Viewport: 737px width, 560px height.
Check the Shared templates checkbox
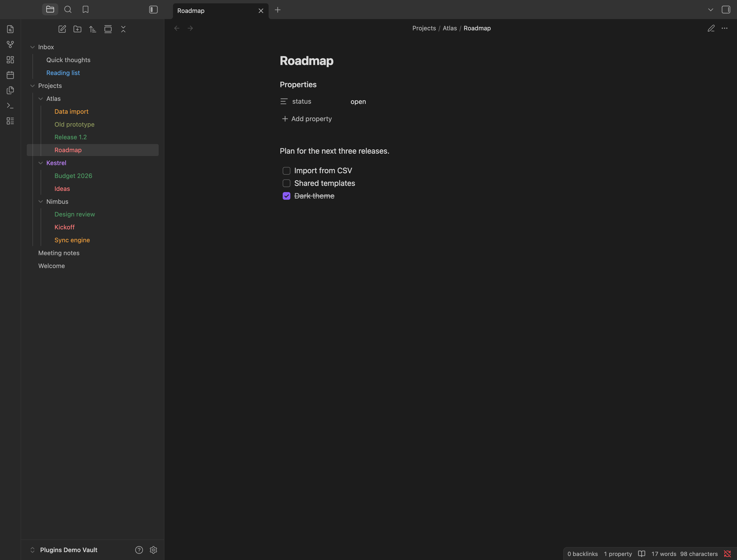tap(286, 183)
